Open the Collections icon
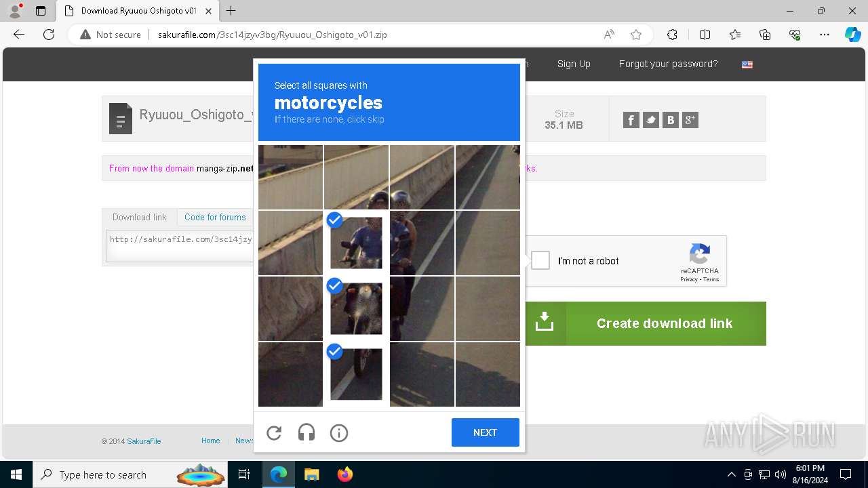The height and width of the screenshot is (488, 868). coord(765,35)
